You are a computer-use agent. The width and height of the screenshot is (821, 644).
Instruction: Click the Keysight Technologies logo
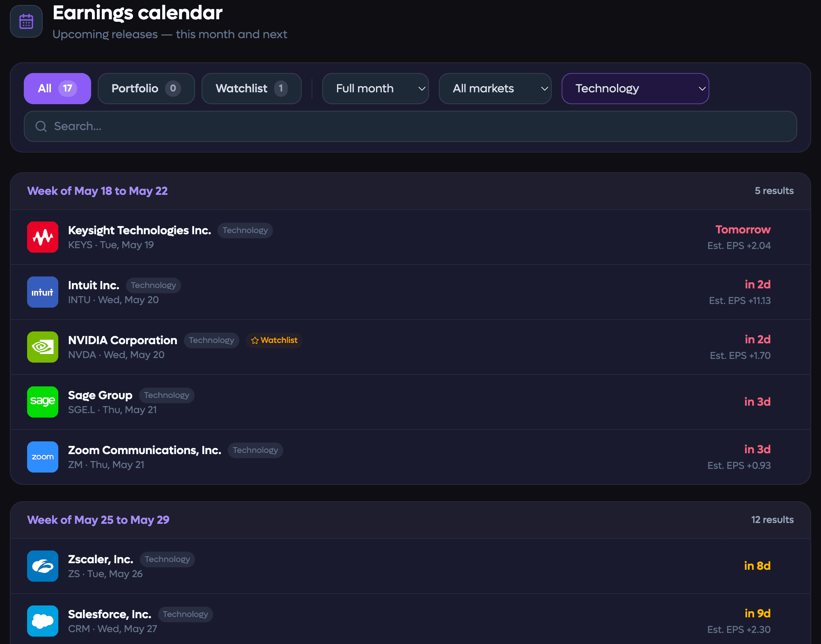click(x=43, y=237)
